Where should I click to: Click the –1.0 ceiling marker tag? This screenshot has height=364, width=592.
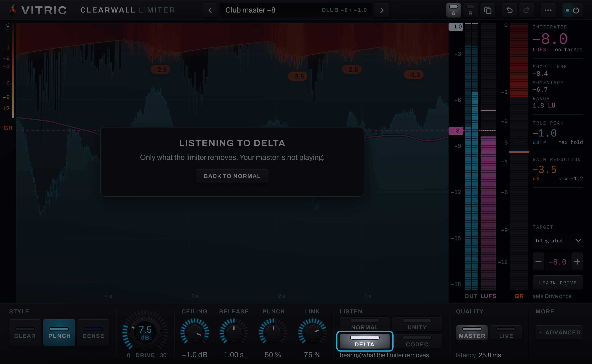456,27
